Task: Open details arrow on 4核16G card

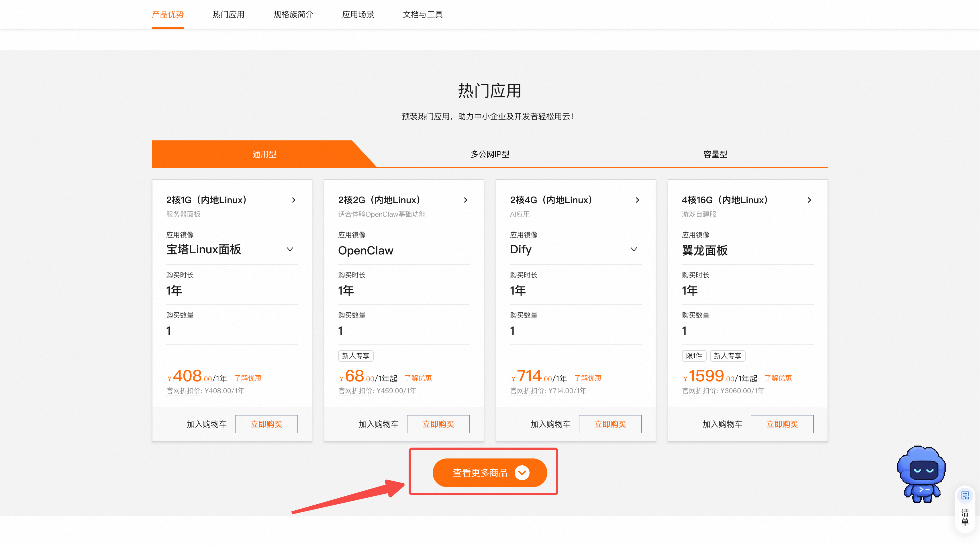Action: 809,200
